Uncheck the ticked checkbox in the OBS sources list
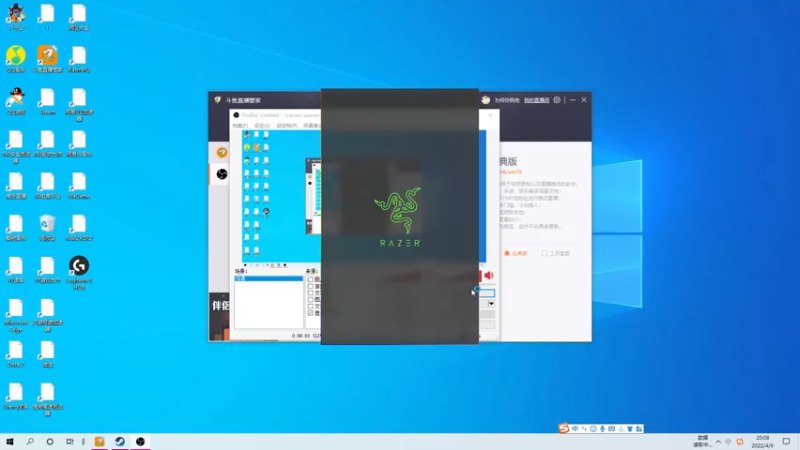The height and width of the screenshot is (450, 800). (x=310, y=313)
